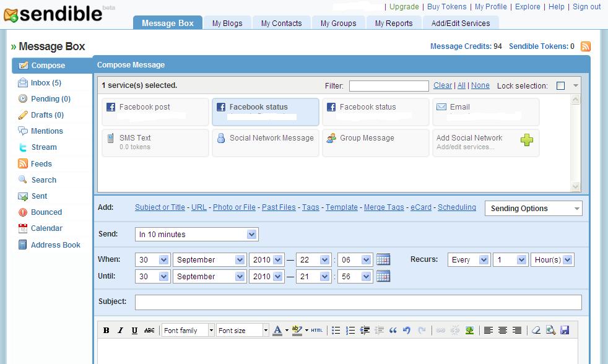This screenshot has height=364, width=608.
Task: Align text center
Action: tap(503, 331)
